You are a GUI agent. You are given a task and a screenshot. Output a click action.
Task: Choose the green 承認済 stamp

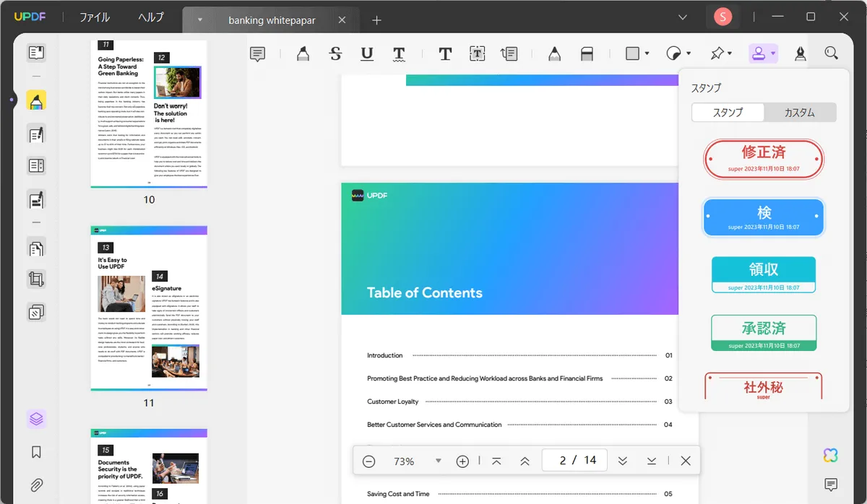point(764,333)
